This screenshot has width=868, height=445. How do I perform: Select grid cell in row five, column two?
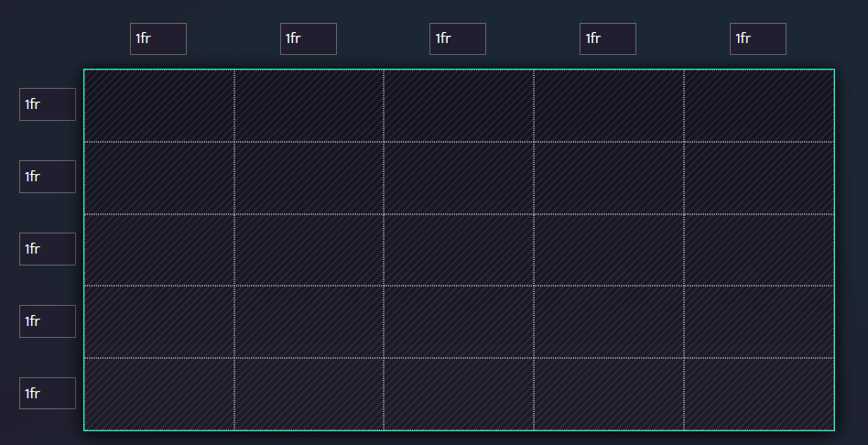(x=309, y=394)
